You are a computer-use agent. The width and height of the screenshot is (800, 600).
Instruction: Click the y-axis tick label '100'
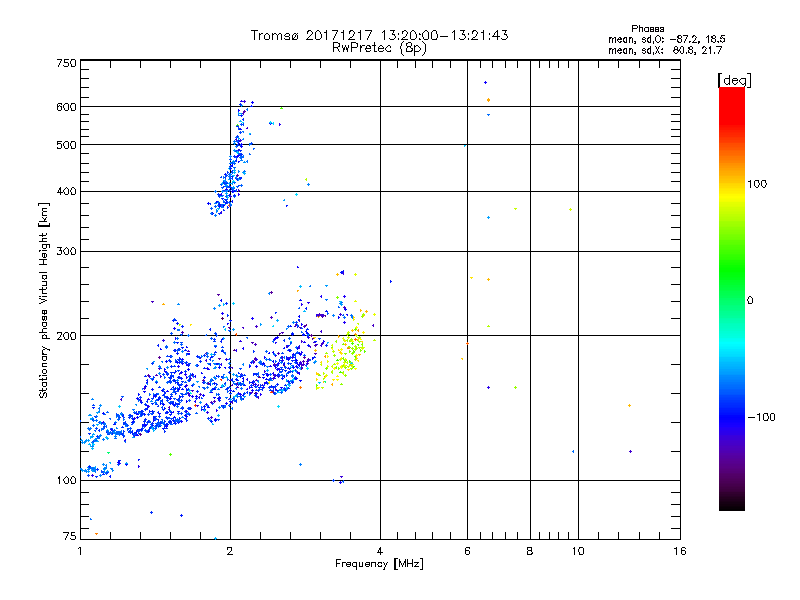pyautogui.click(x=66, y=480)
